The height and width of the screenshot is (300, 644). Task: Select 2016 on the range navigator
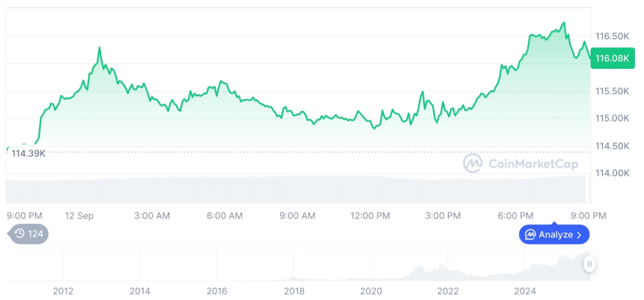[216, 290]
